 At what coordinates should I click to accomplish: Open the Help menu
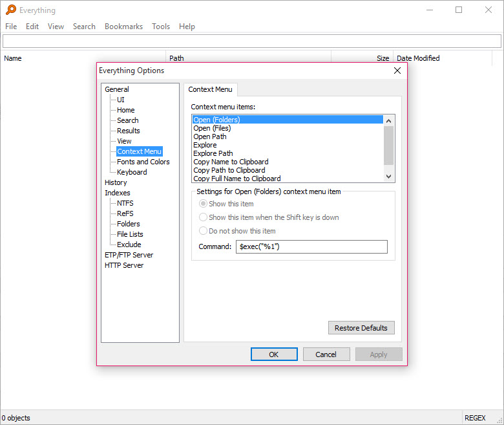coord(187,27)
